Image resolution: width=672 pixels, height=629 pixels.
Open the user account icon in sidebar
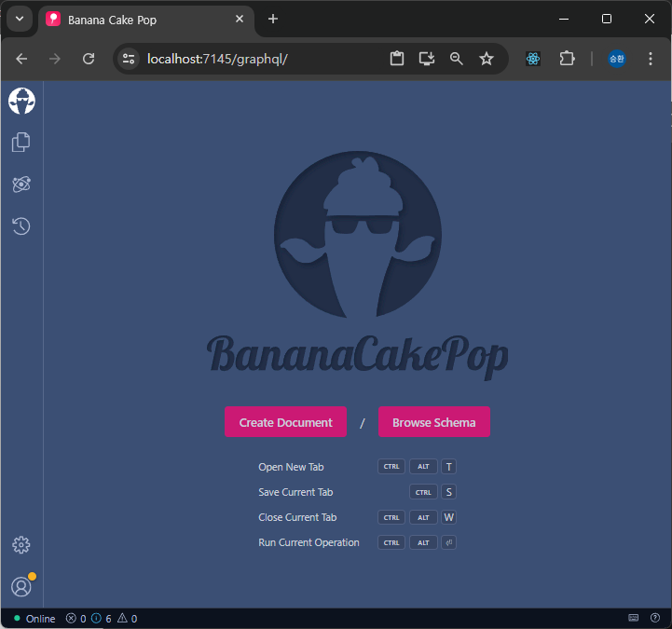coord(21,586)
